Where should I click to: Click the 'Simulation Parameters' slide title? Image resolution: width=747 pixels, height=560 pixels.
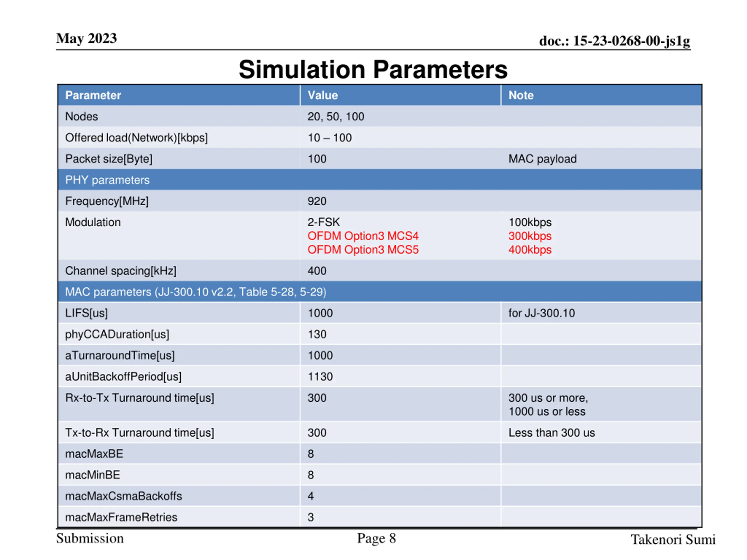pos(373,69)
